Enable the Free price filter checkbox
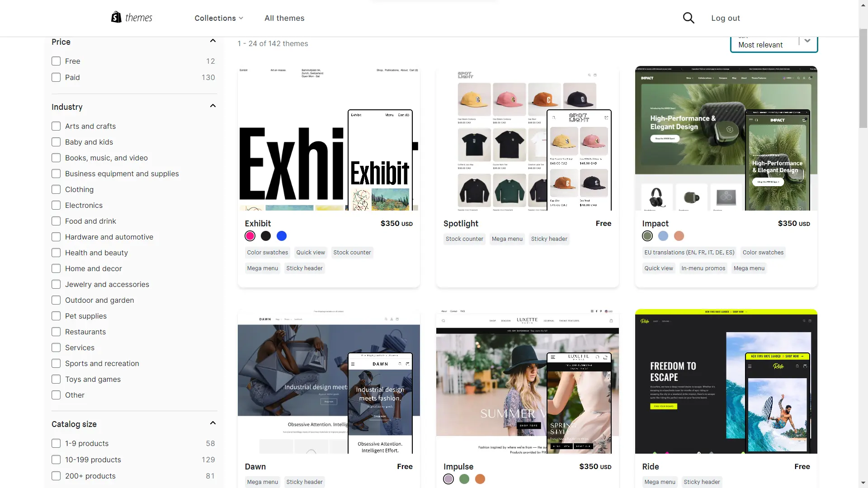This screenshot has width=868, height=488. pos(56,61)
